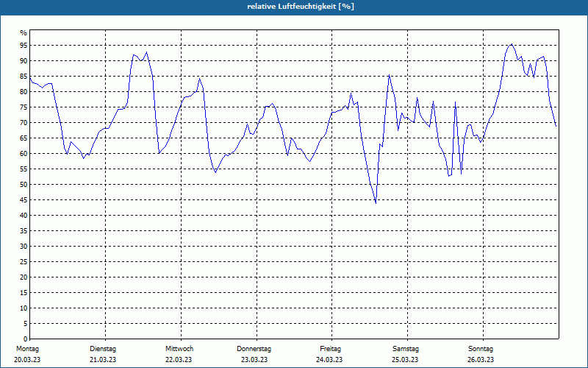Click the 'Donnerstag' day label
This screenshot has height=368, width=588.
click(254, 349)
